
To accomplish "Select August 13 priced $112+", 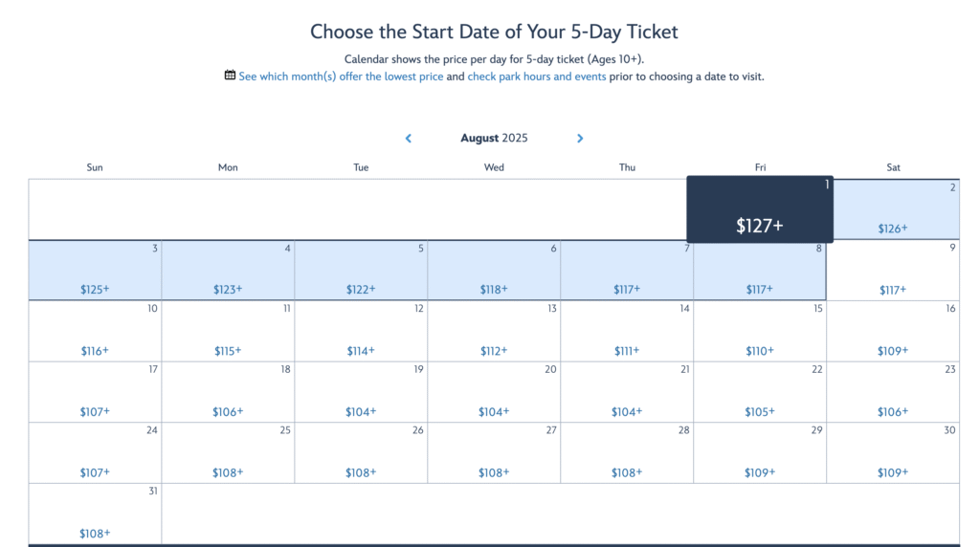I will (x=494, y=331).
